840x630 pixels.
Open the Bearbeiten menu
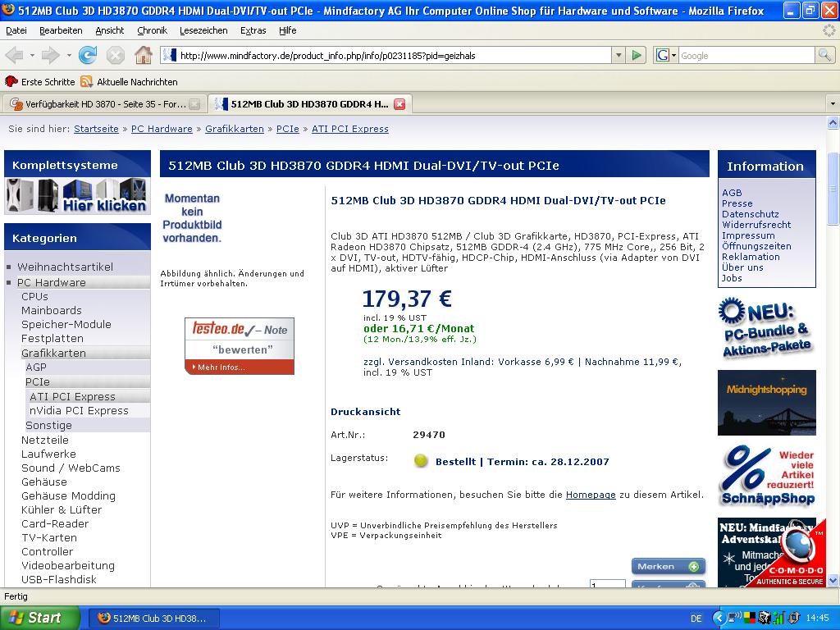(x=61, y=30)
